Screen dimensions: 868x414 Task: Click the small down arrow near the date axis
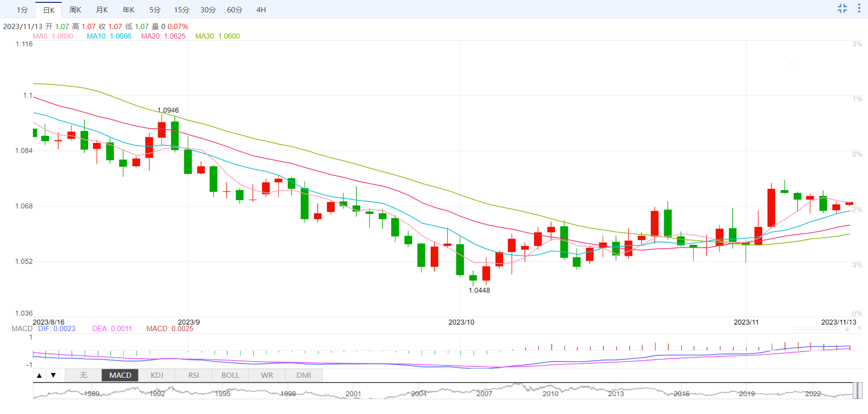(x=859, y=329)
